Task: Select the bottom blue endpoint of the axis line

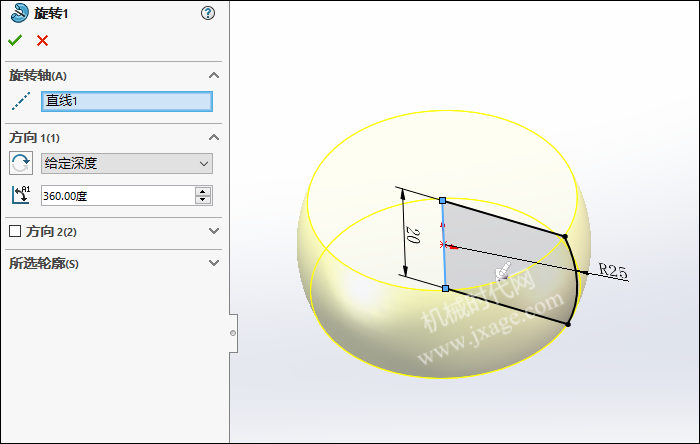Action: 446,289
